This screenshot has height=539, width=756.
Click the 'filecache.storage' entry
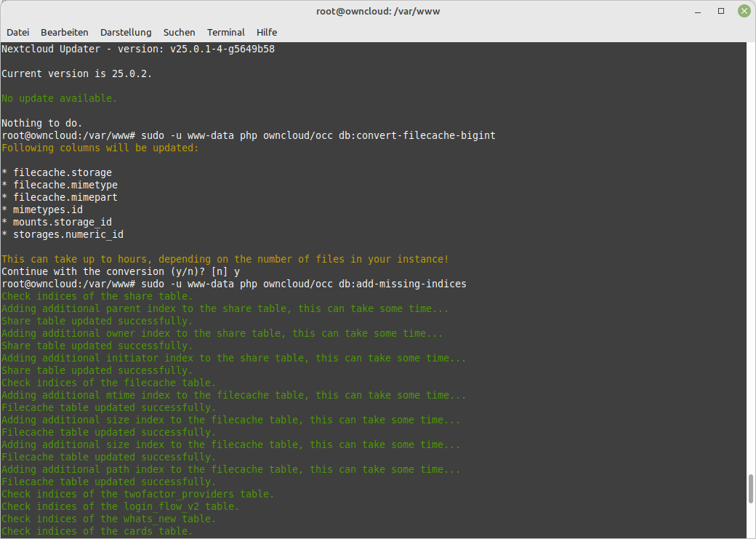(63, 172)
